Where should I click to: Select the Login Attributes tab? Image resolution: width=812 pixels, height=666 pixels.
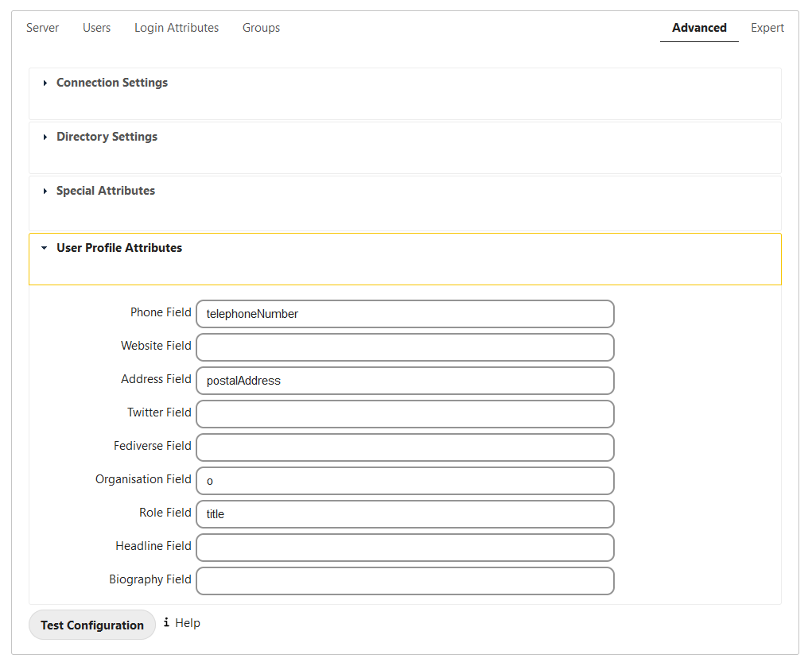(176, 27)
